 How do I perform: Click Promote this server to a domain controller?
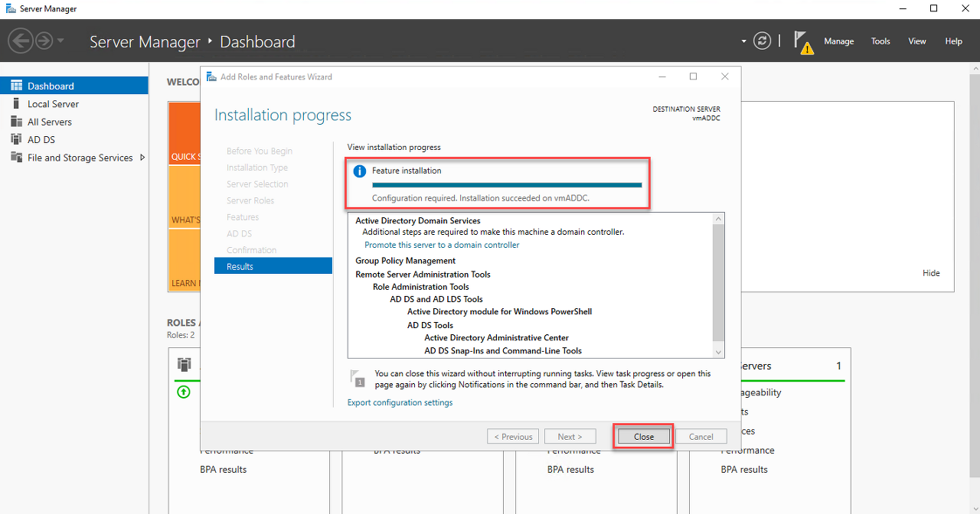click(x=442, y=245)
